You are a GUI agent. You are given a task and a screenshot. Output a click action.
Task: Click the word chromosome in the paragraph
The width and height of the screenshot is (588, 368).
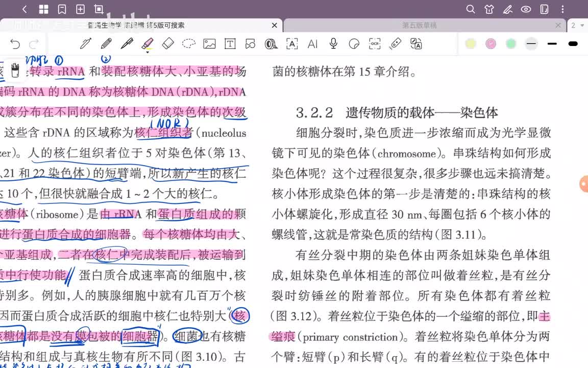407,153
